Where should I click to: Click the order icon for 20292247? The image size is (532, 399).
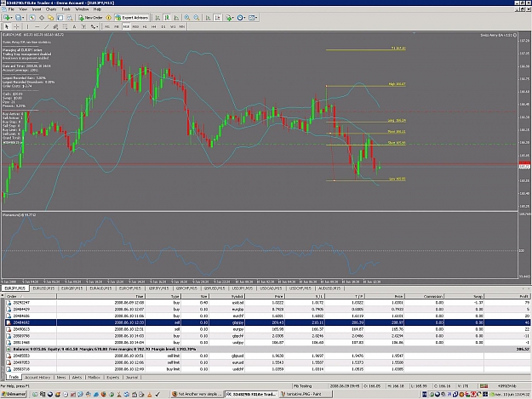pos(9,302)
